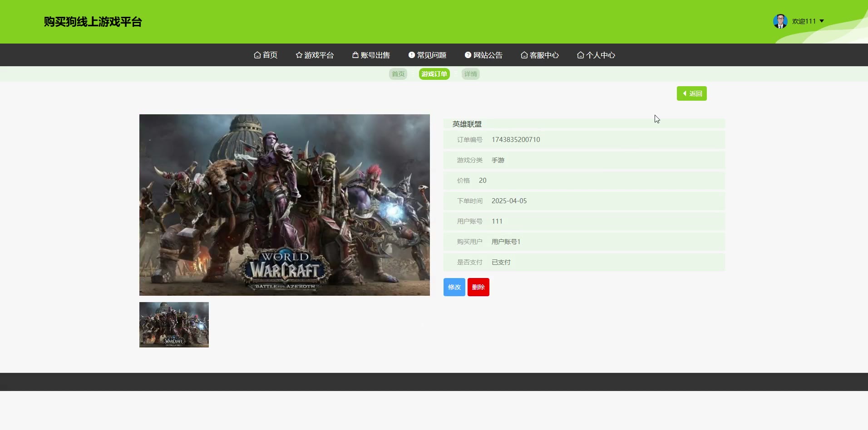Click the 用户账号 value 111

coord(497,221)
